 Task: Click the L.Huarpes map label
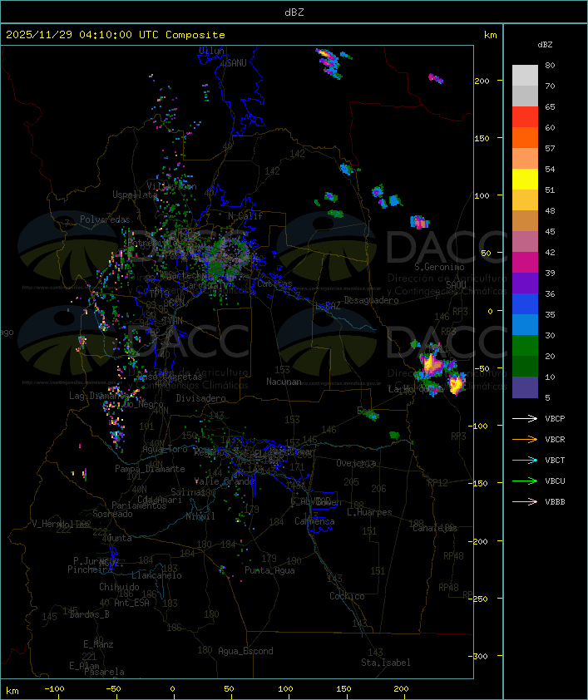[369, 512]
